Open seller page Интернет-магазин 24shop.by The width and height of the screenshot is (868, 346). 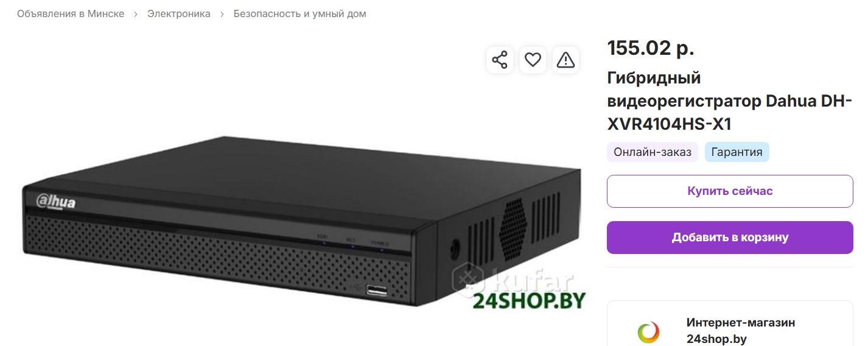tap(741, 331)
